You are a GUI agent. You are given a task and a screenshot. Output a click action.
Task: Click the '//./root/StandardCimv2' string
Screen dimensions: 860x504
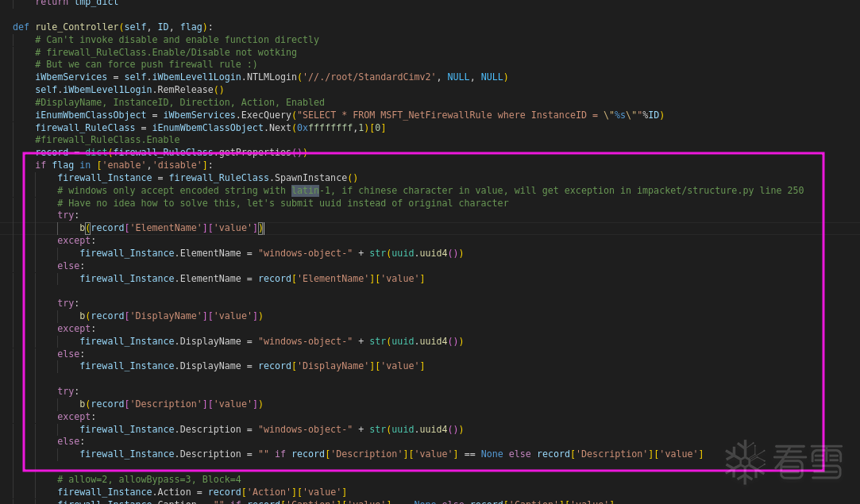click(x=370, y=77)
